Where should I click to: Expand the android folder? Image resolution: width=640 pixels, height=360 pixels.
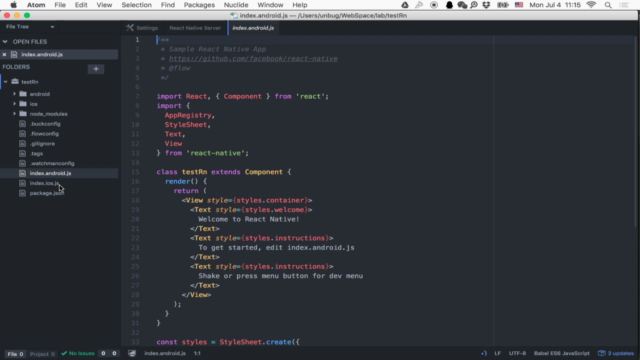(x=14, y=94)
